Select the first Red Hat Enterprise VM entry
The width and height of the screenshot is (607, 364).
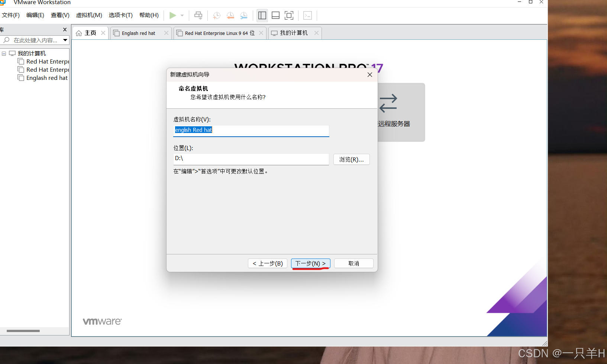(x=48, y=62)
